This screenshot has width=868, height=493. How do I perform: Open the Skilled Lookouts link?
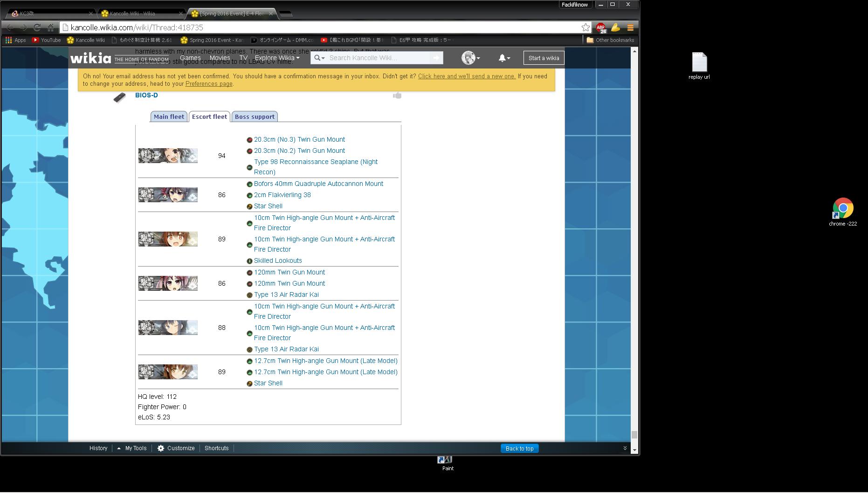pyautogui.click(x=278, y=260)
